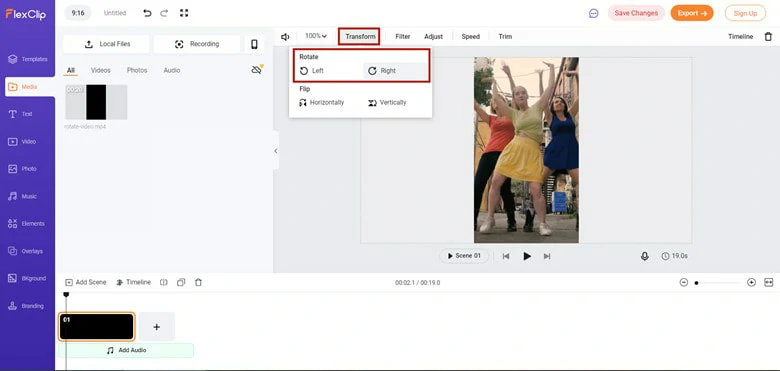Click Add Scene
The width and height of the screenshot is (780, 371).
(86, 282)
